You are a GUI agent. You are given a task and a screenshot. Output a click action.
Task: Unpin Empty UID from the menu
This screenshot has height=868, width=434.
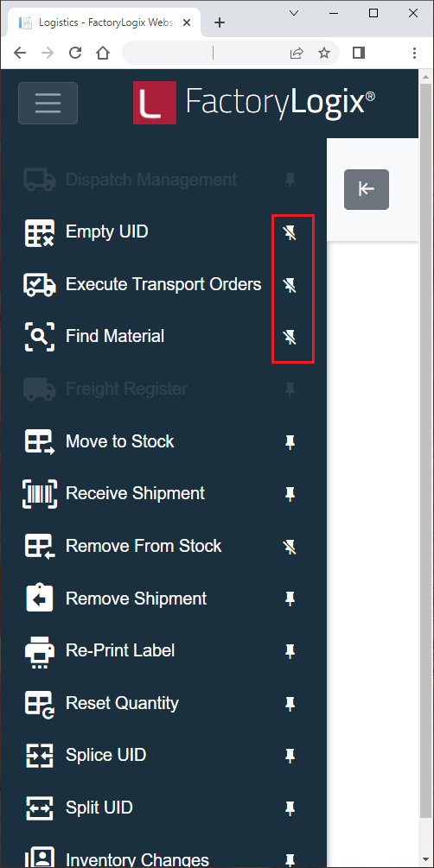290,232
